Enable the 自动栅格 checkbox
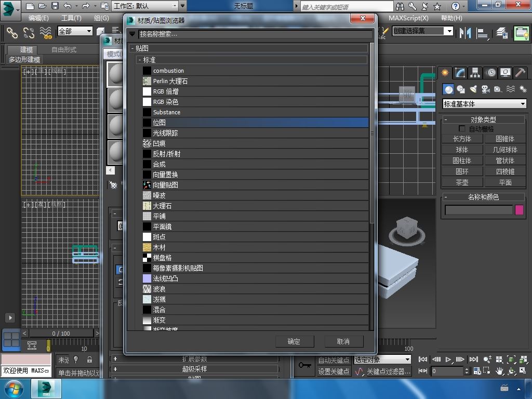532x399 pixels. tap(462, 129)
